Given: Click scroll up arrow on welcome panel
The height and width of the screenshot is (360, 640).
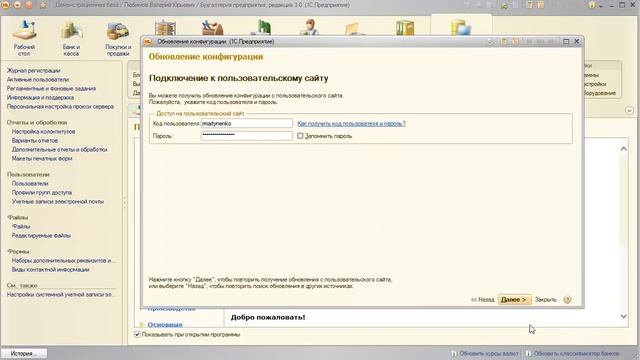Looking at the screenshot, I should click(x=623, y=149).
